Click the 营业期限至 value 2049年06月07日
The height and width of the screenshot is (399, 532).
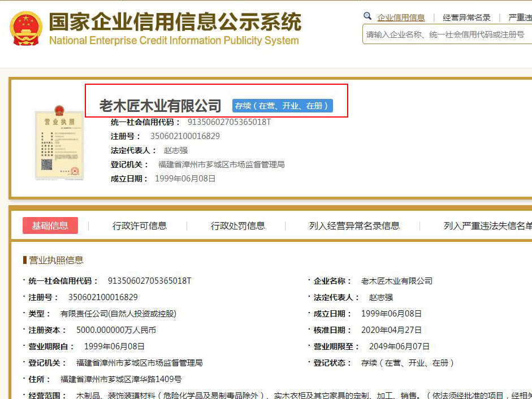(399, 346)
